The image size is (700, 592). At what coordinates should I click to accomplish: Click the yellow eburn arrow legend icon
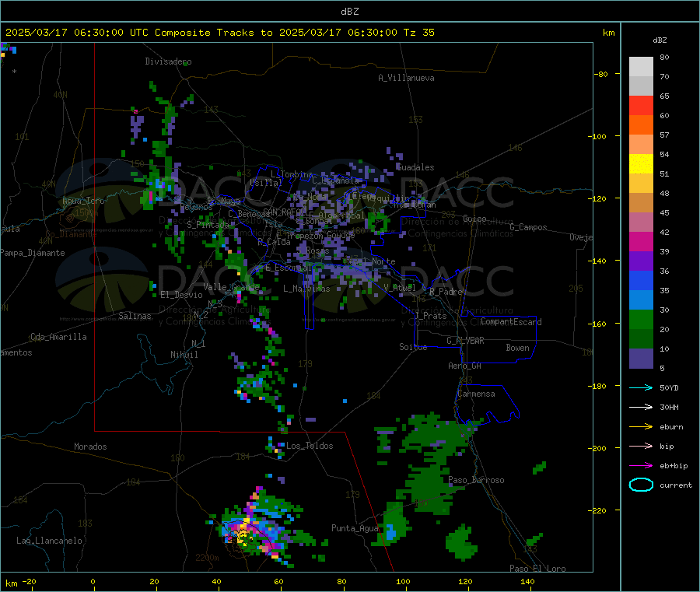tap(641, 427)
